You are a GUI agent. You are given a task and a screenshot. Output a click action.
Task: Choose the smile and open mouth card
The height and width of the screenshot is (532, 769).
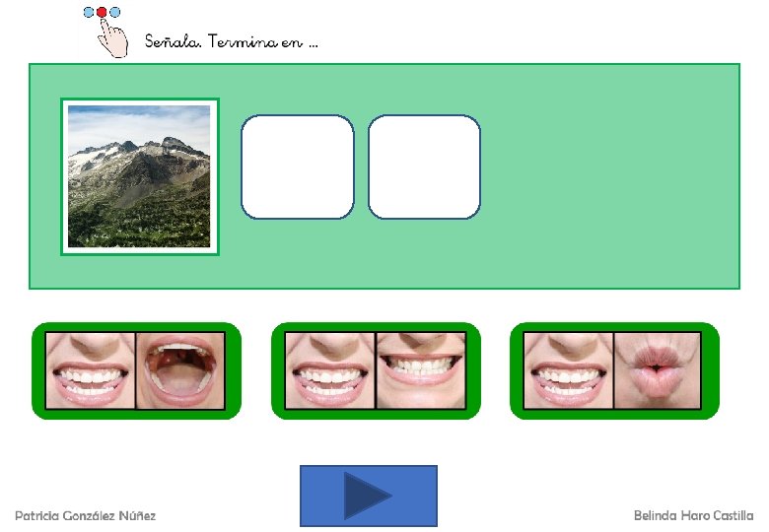[x=136, y=370]
